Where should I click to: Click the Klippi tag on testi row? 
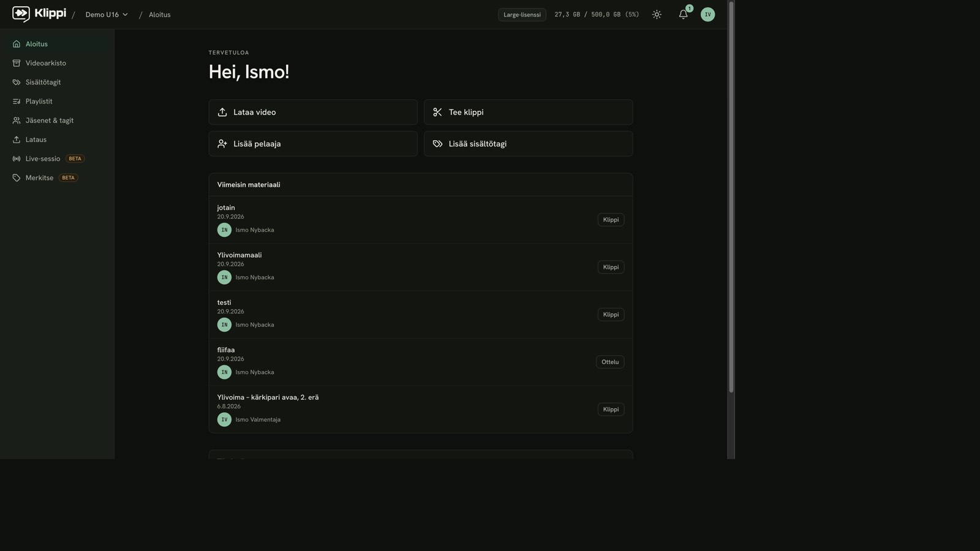611,315
